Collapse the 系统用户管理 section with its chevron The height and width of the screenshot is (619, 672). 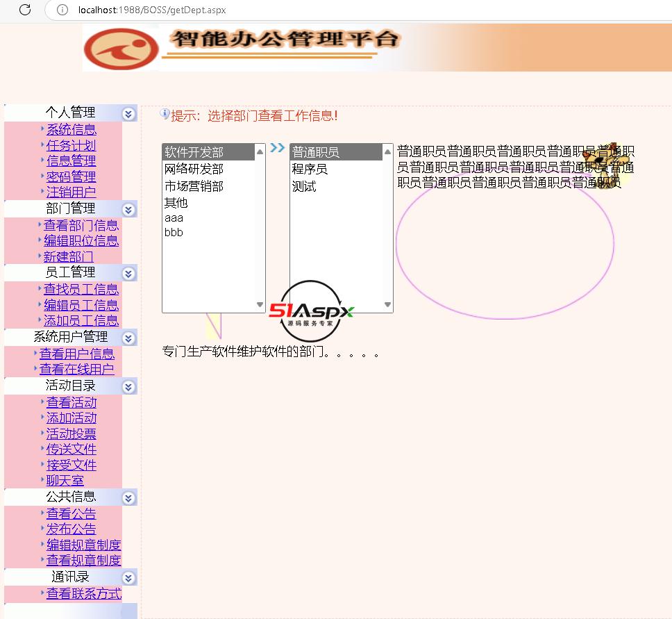(128, 338)
